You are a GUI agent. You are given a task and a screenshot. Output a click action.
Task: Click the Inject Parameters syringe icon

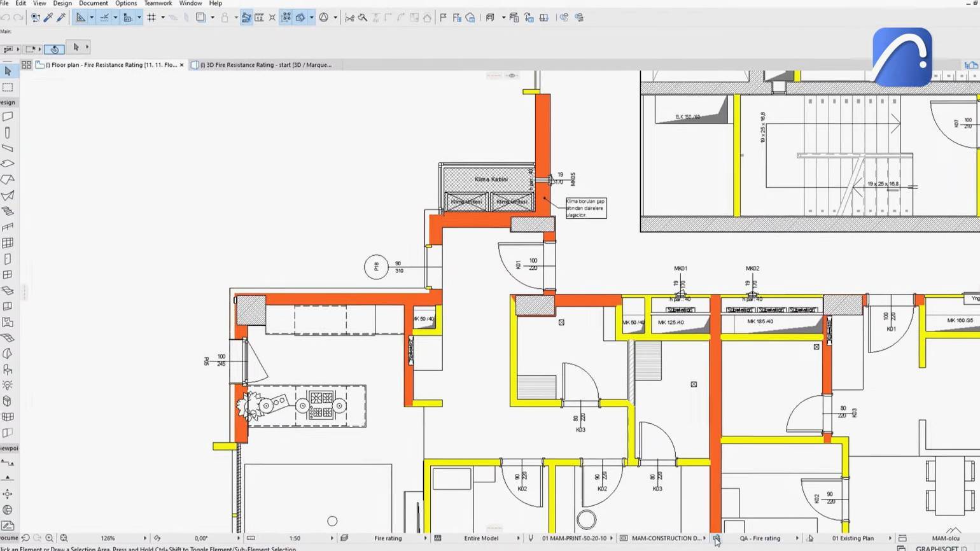[61, 18]
